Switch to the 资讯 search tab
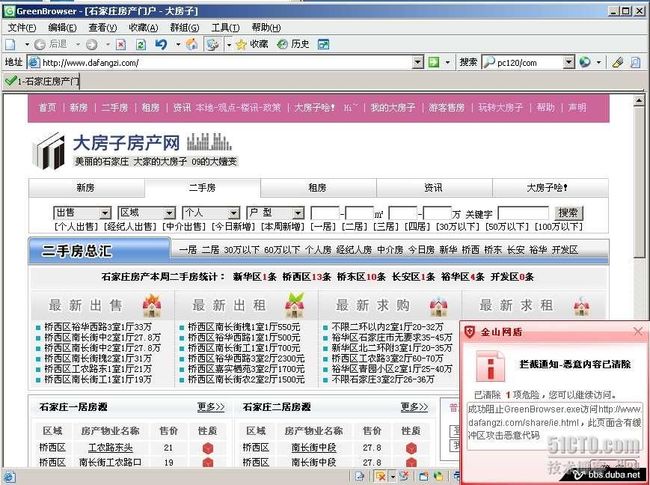The width and height of the screenshot is (650, 485). click(x=434, y=188)
